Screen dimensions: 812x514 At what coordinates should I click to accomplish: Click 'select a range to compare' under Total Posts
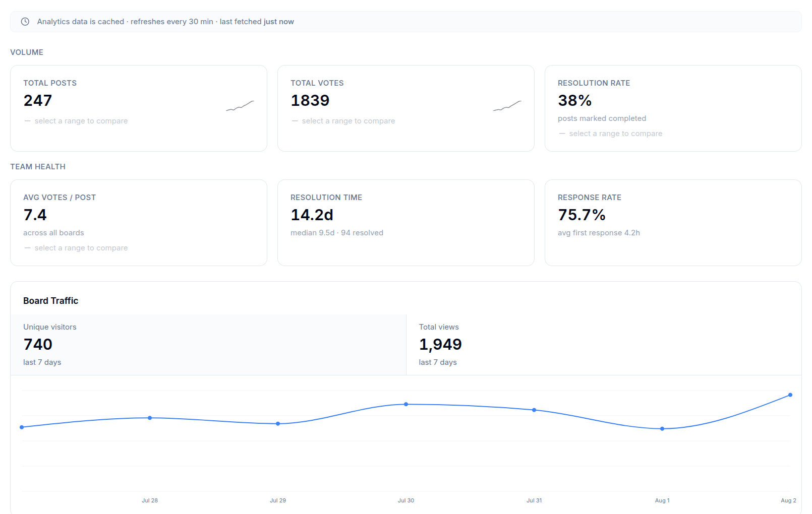pyautogui.click(x=81, y=121)
